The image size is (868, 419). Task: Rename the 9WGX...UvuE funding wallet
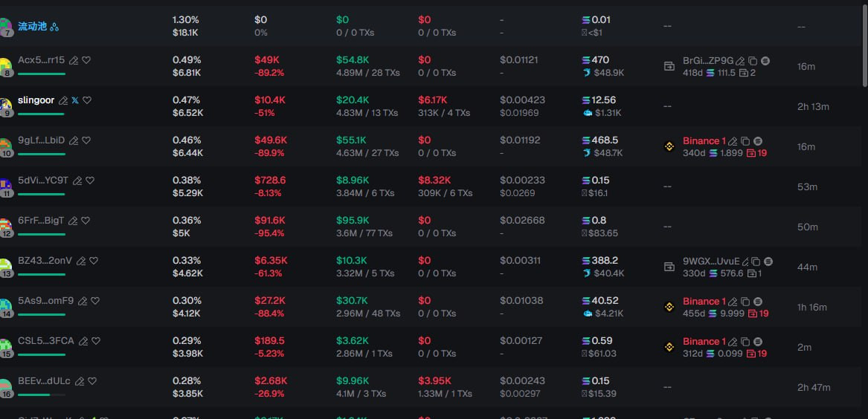(x=745, y=262)
